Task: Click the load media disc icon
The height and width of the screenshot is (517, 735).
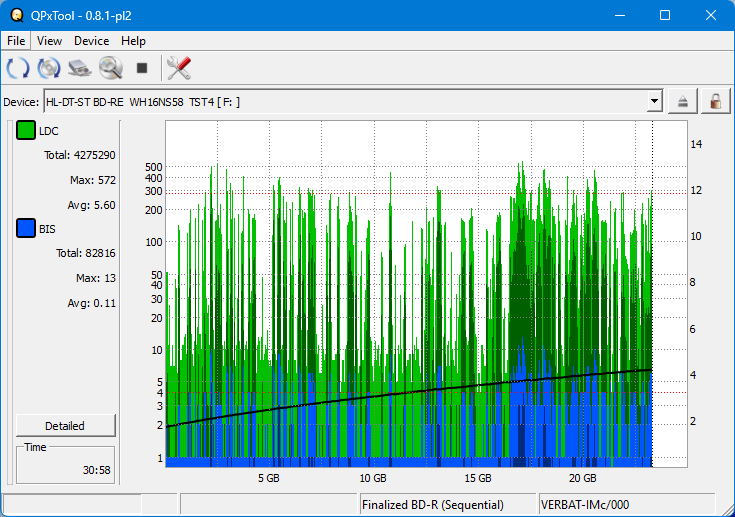Action: coord(49,68)
